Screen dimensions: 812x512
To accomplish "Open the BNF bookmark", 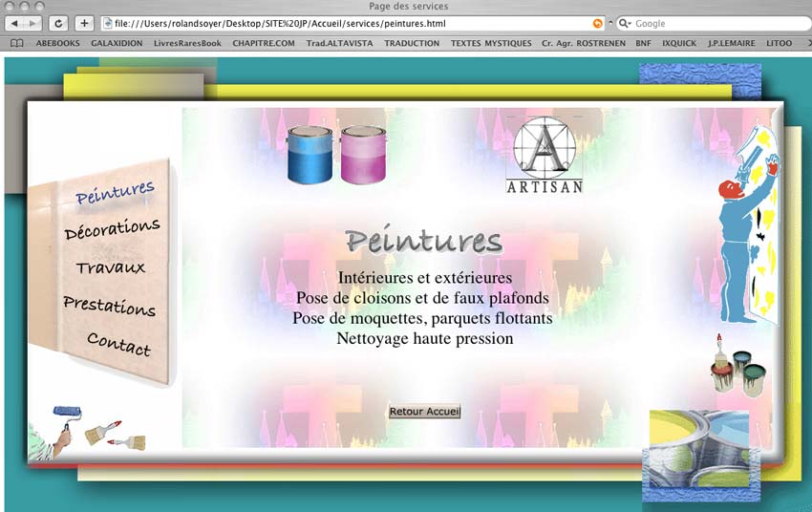I will [643, 44].
